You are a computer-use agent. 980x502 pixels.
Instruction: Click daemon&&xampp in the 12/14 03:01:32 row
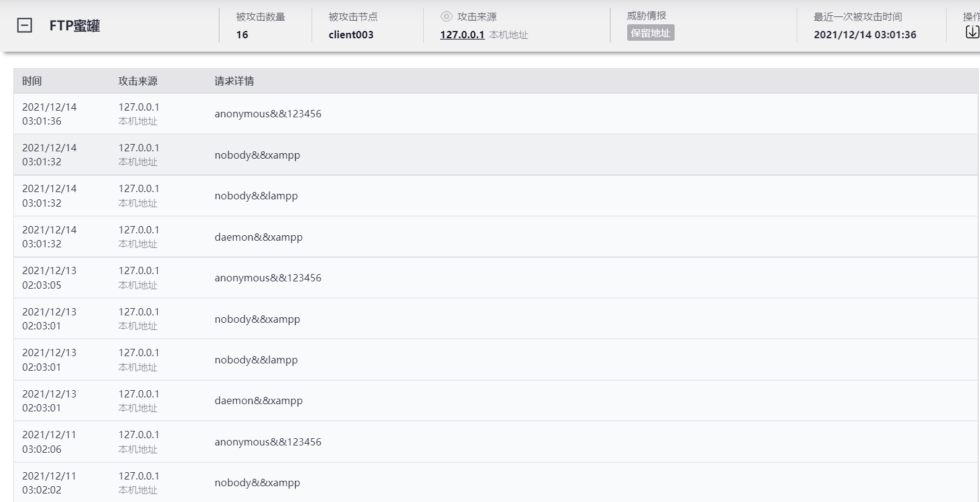coord(259,237)
